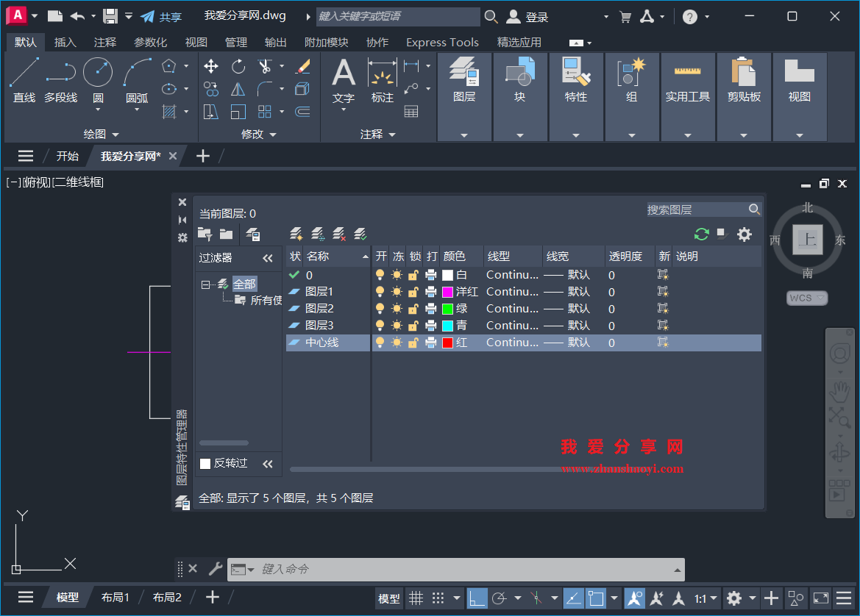Expand the 修改 panel dropdown
The height and width of the screenshot is (616, 860).
[x=259, y=135]
